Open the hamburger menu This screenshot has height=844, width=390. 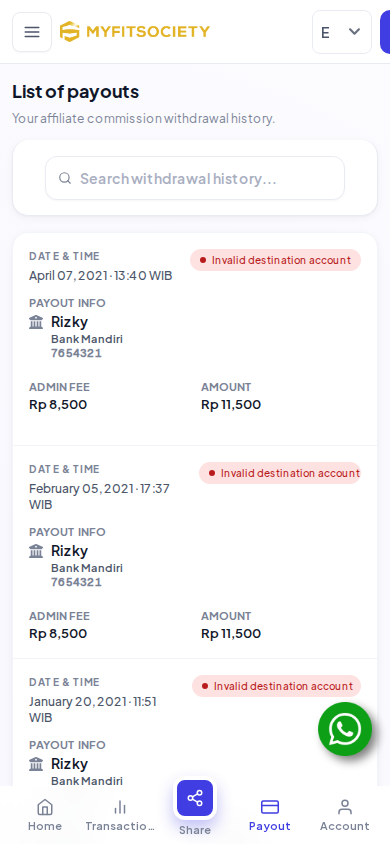(32, 32)
